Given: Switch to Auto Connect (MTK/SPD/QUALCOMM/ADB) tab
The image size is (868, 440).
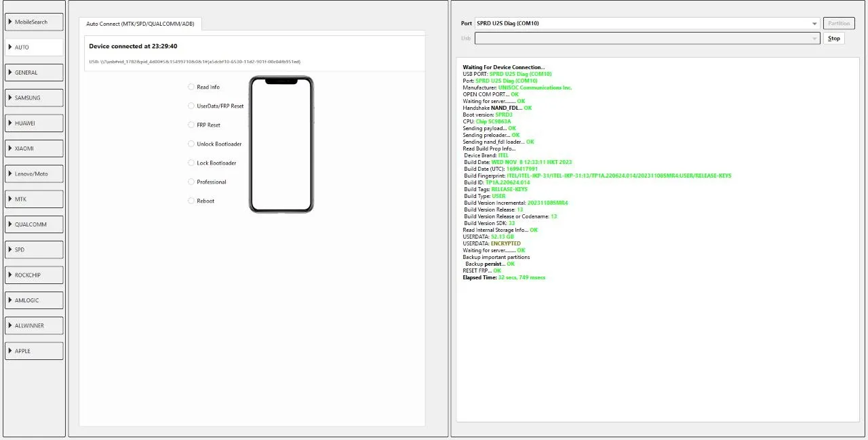Looking at the screenshot, I should coord(140,24).
